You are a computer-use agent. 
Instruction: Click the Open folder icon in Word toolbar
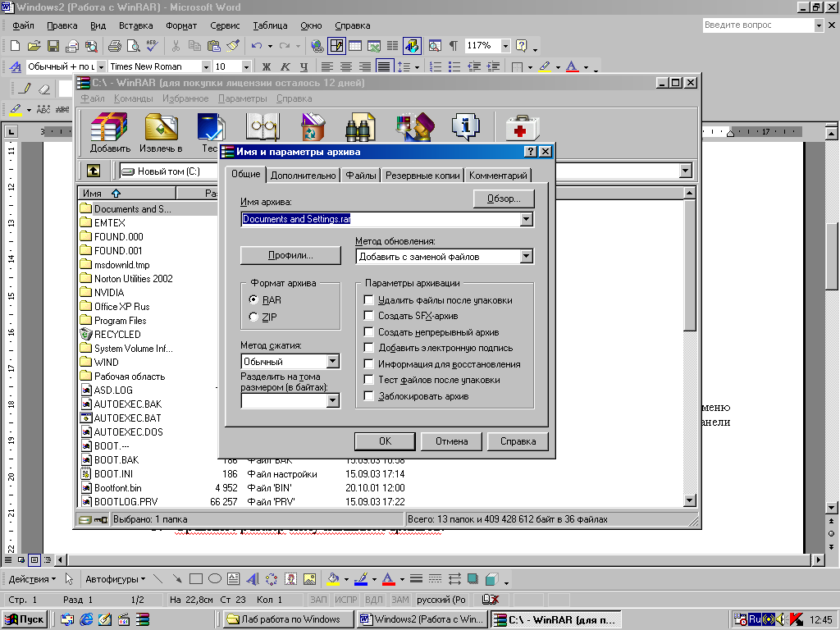(34, 46)
